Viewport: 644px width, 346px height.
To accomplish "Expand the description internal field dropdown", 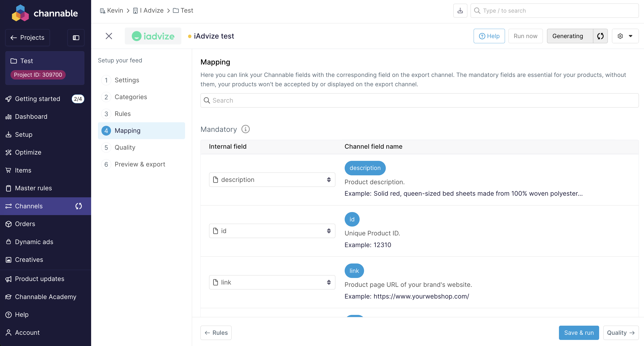I will pyautogui.click(x=272, y=180).
